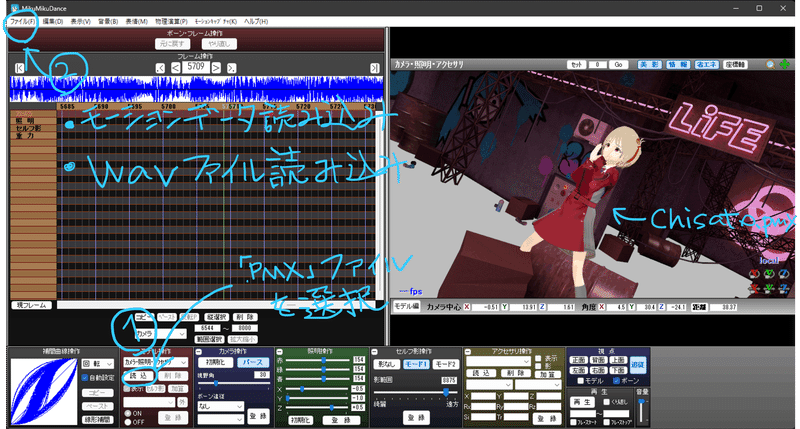Open the ヘルプ(H) menu
800x429 pixels.
[256, 21]
